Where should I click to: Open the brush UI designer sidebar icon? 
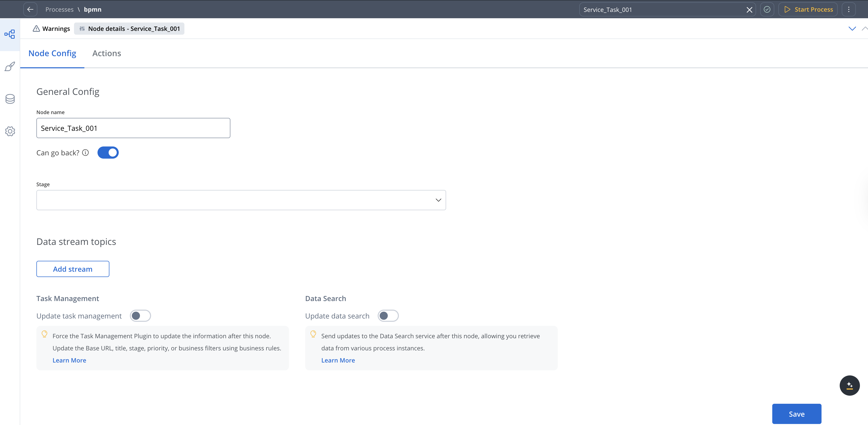tap(10, 67)
